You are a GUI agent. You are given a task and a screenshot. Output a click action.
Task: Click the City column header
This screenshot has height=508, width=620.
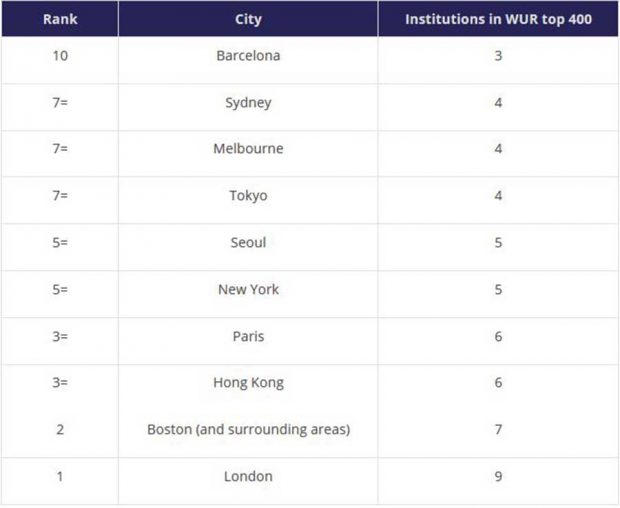[248, 19]
